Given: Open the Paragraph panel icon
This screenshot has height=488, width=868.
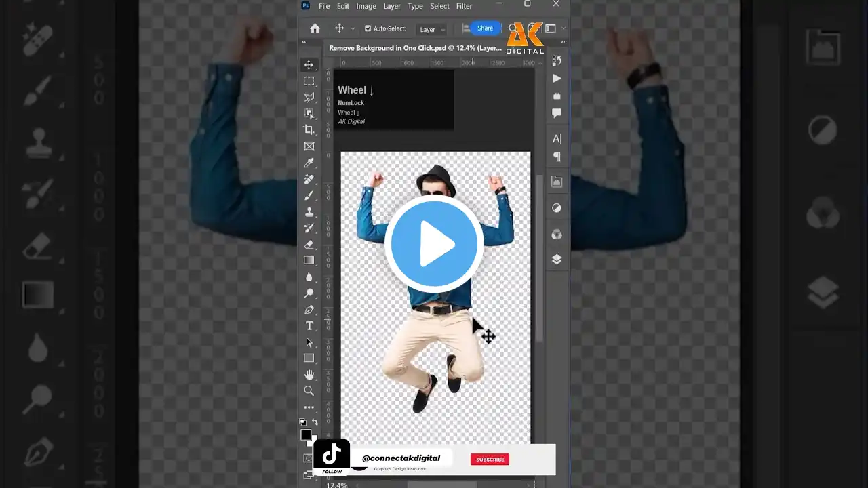Looking at the screenshot, I should [x=557, y=157].
